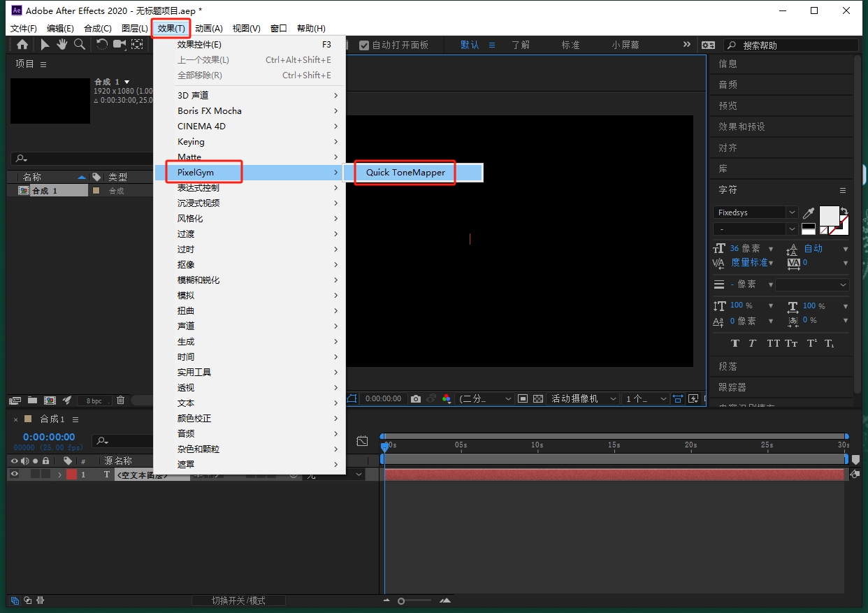868x613 pixels.
Task: Delete selected project item with trash icon
Action: (120, 401)
